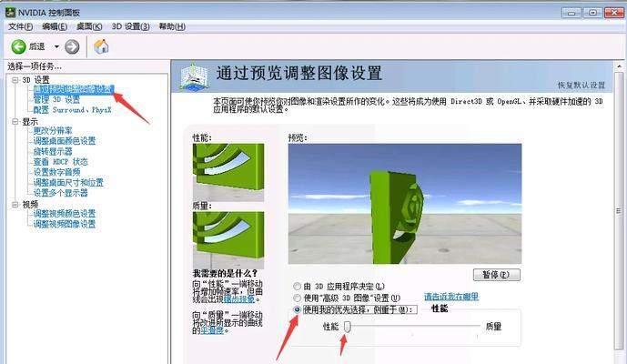Open the 编辑(E) menu
Screen dimensions: 627x364
55,26
